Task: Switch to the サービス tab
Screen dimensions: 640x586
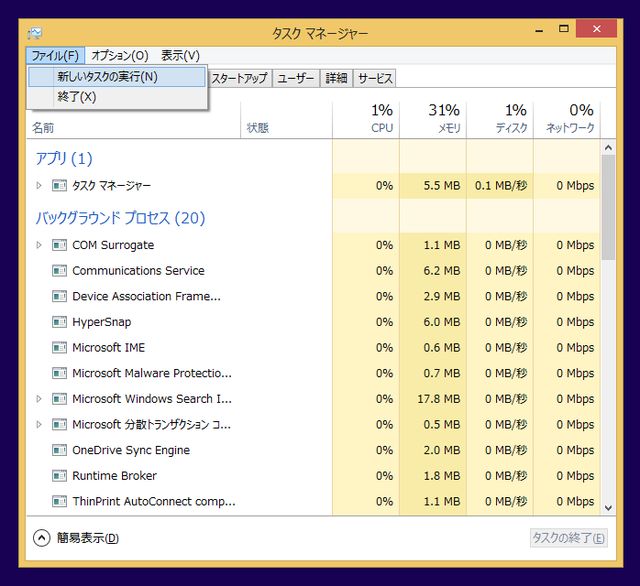Action: [375, 78]
